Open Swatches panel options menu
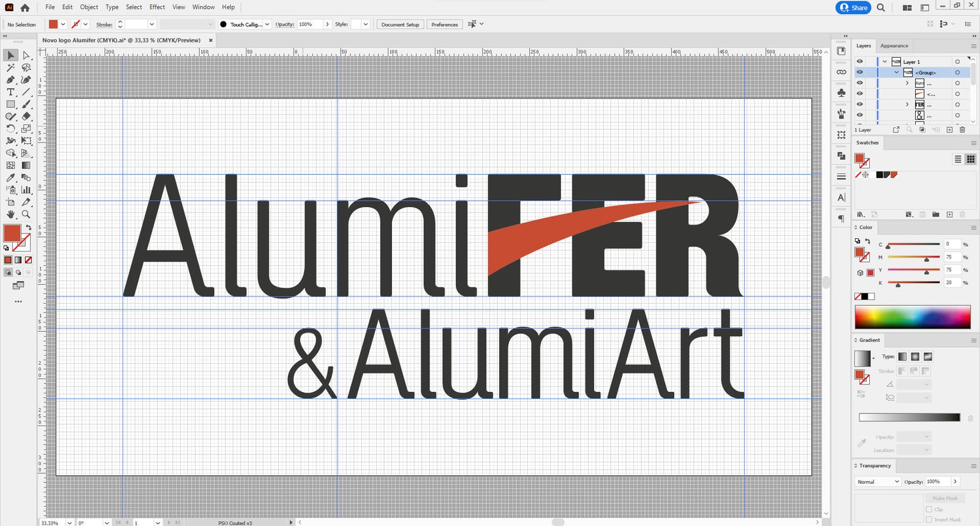This screenshot has width=980, height=526. coord(973,143)
